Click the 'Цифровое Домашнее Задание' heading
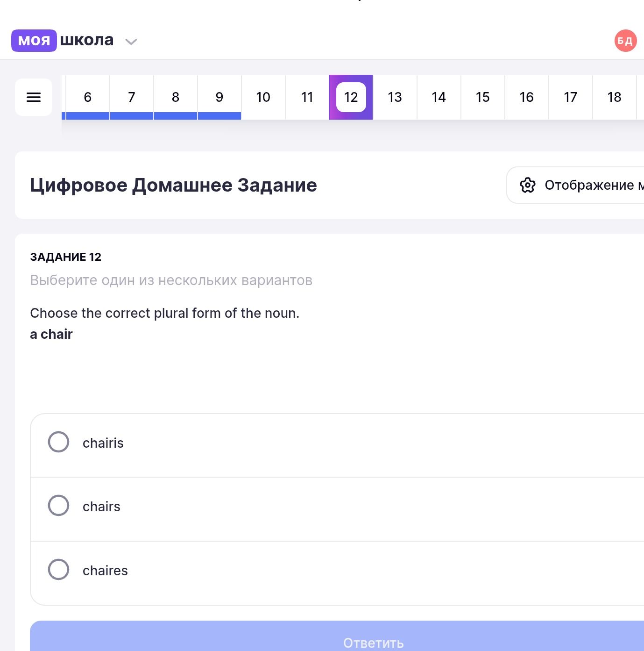Screen dimensions: 644x651 174,185
